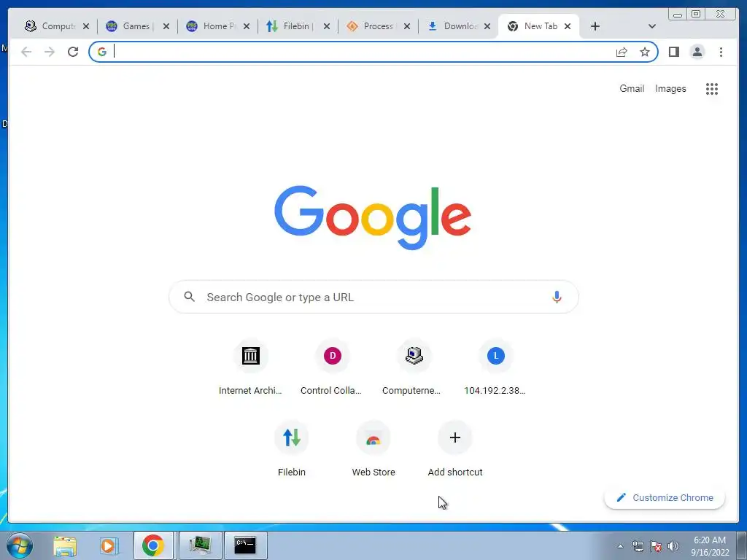Start voice search with microphone
This screenshot has height=560, width=747.
coord(557,297)
